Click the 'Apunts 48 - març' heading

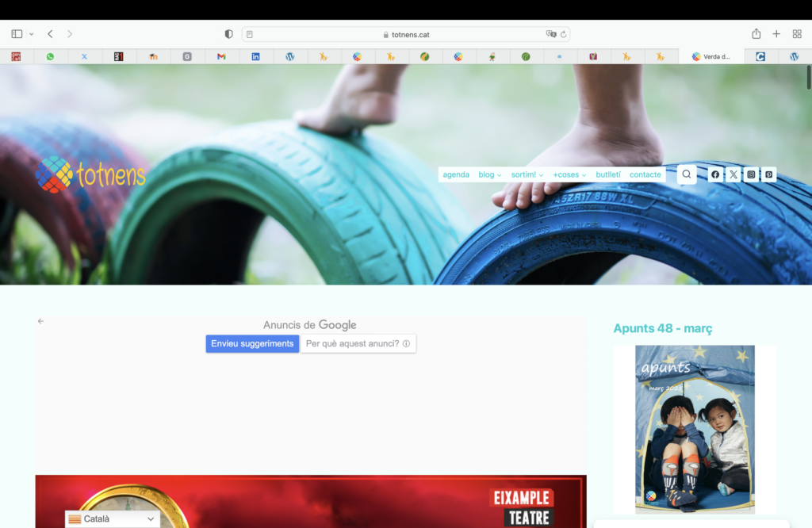[663, 328]
